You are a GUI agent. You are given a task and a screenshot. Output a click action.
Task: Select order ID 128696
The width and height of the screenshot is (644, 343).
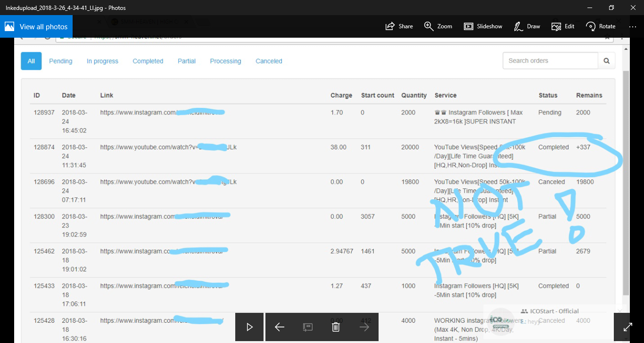coord(44,182)
